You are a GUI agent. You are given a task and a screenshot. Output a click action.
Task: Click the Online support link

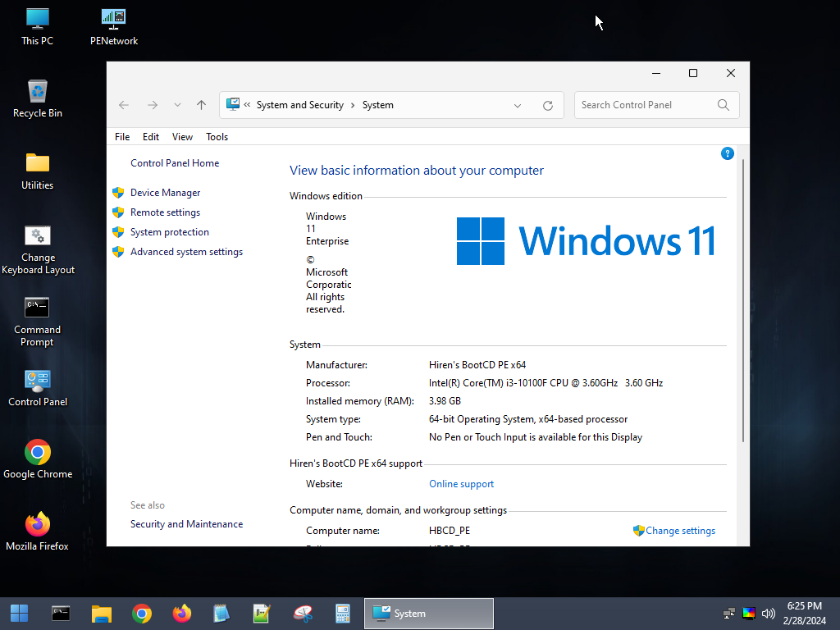pos(461,483)
